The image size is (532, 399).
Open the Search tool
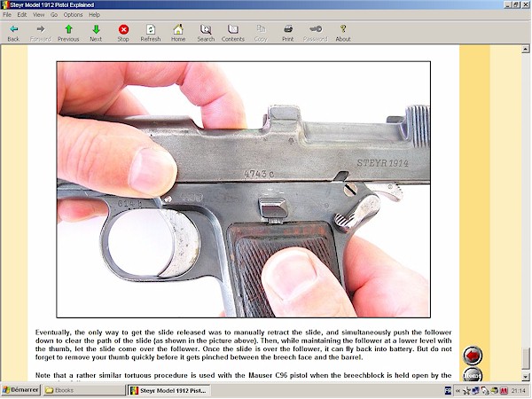coord(206,34)
